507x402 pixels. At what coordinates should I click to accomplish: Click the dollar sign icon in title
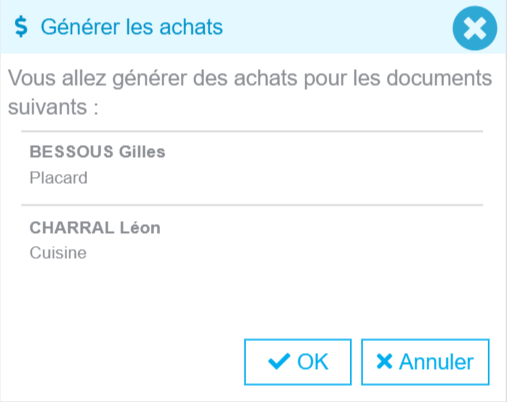(x=21, y=27)
